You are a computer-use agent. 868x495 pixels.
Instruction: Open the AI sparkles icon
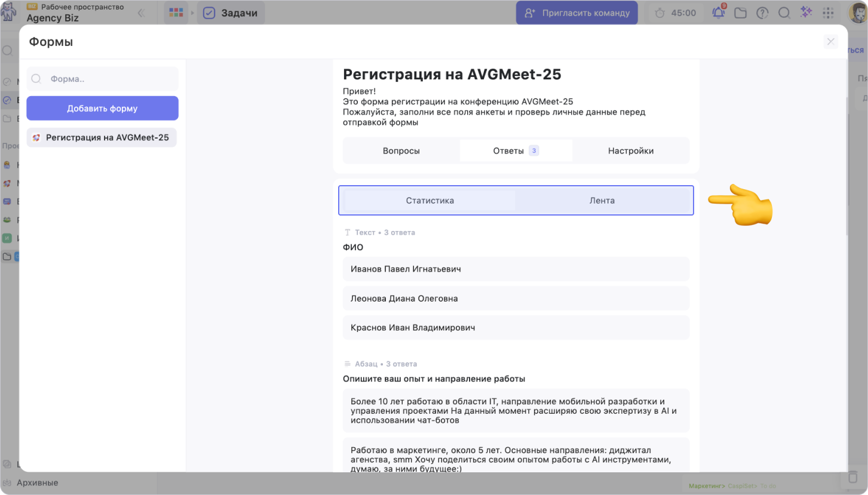tap(806, 13)
